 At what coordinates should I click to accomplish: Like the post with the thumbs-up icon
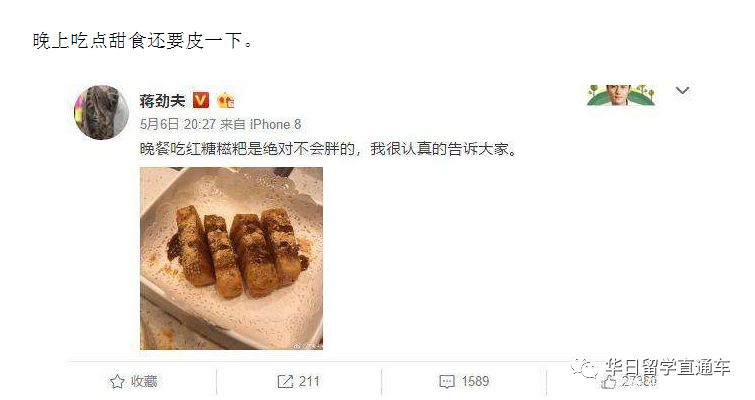tap(608, 382)
